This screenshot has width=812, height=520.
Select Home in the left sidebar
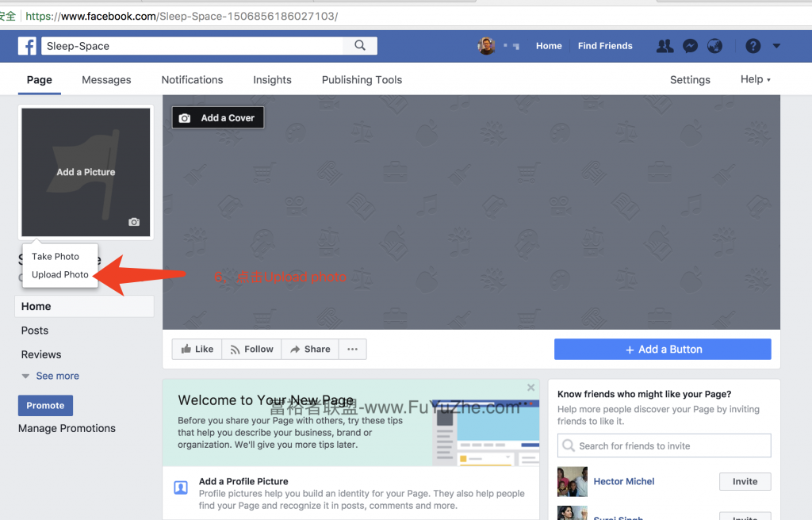coord(84,306)
